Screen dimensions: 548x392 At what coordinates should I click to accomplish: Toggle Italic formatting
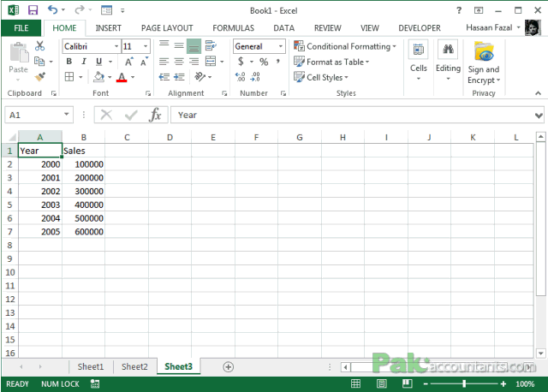coord(84,62)
